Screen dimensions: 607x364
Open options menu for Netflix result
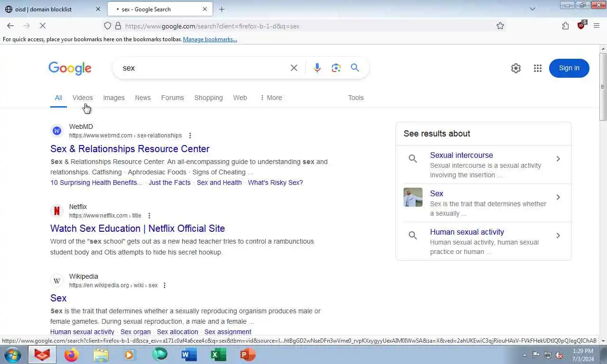149,216
